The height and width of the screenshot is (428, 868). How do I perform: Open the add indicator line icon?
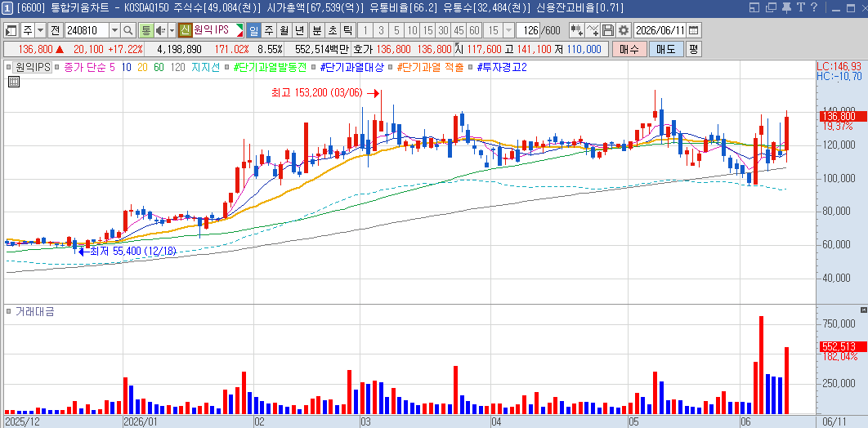point(593,30)
